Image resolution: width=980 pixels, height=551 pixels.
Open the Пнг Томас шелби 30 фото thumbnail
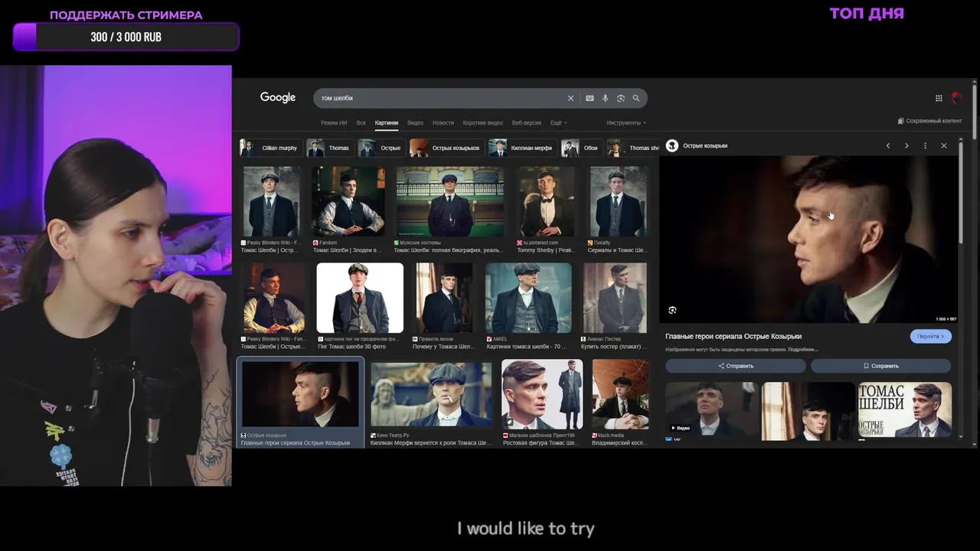tap(360, 298)
